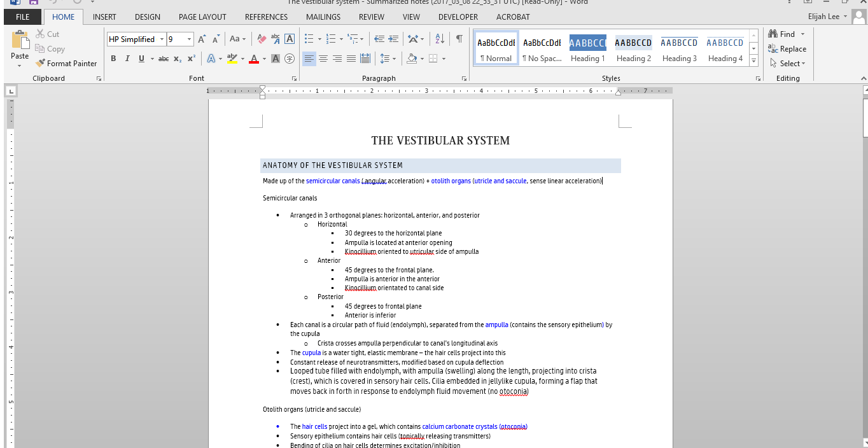
Task: Apply No Spacing style
Action: (x=542, y=49)
